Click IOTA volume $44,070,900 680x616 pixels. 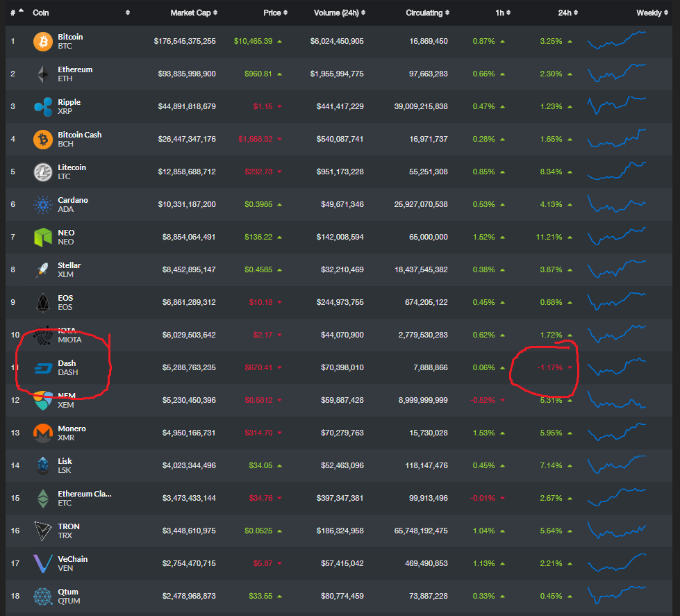pyautogui.click(x=342, y=335)
